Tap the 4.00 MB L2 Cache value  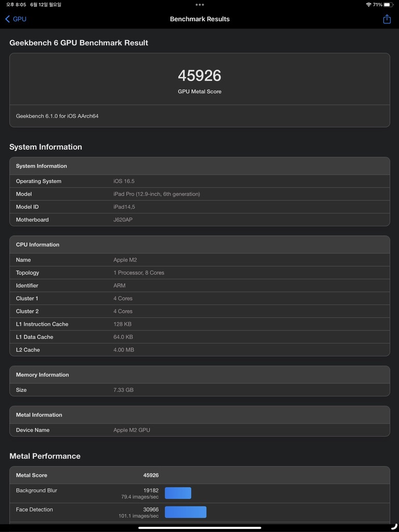click(x=124, y=350)
